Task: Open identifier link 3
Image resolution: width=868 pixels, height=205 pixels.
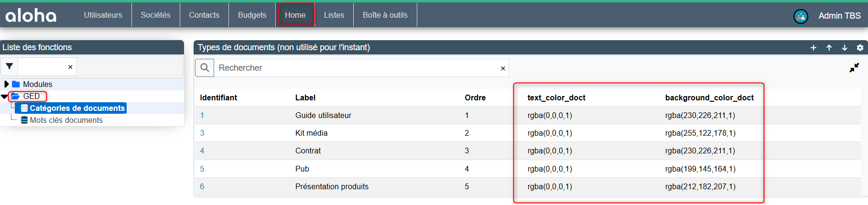Action: [202, 133]
